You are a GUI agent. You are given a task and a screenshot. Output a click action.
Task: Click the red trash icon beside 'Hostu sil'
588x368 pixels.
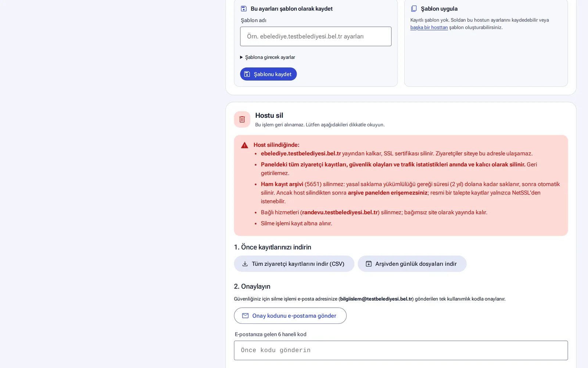point(242,119)
